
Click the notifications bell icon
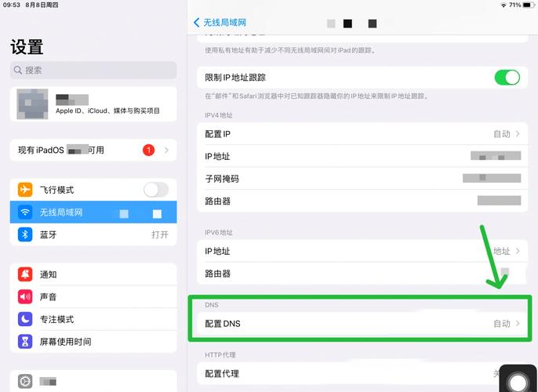(x=25, y=274)
